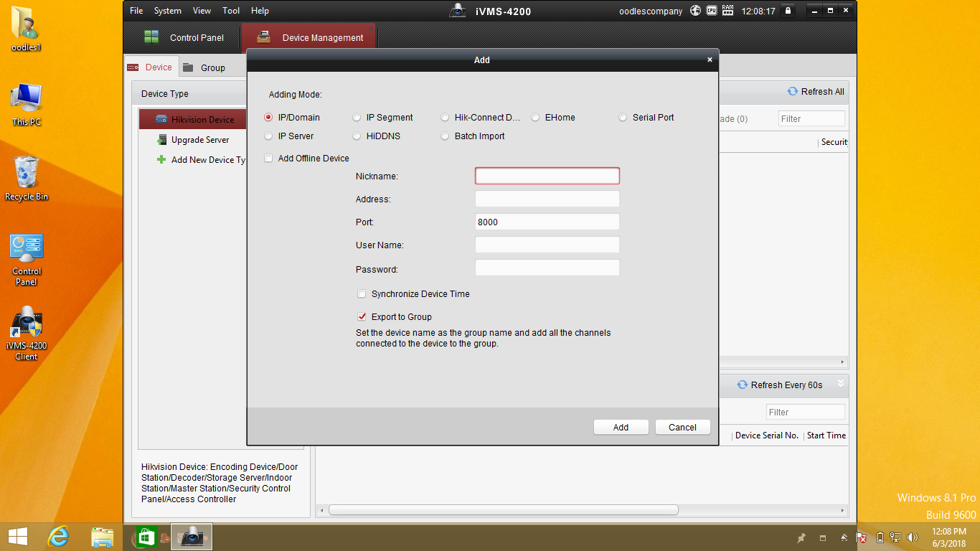
Task: Click the bottom horizontal scrollbar
Action: click(504, 510)
